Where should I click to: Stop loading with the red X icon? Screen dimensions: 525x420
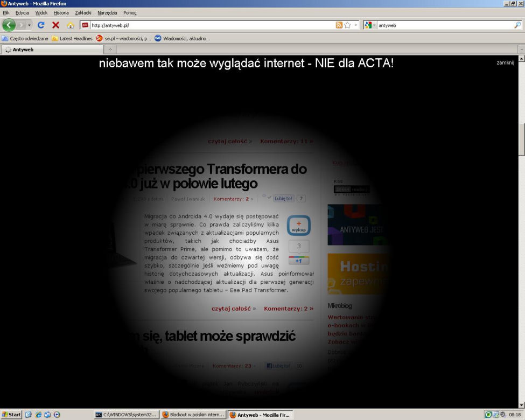point(56,25)
